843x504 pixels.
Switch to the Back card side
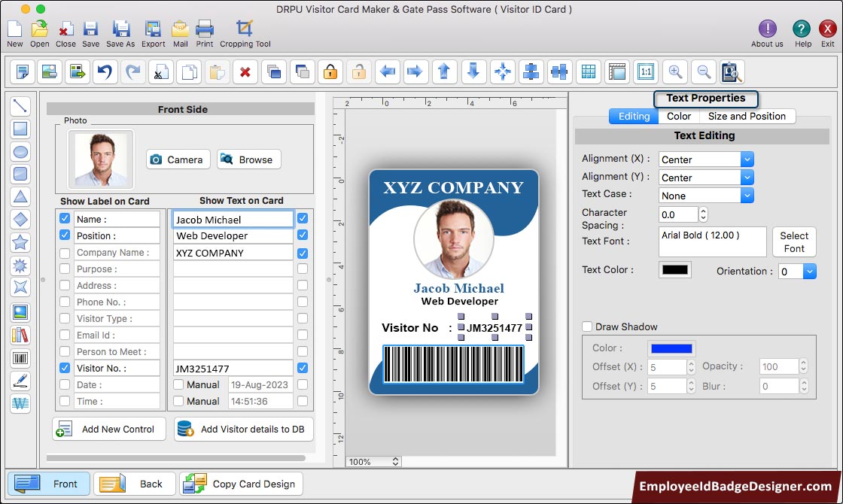[135, 484]
